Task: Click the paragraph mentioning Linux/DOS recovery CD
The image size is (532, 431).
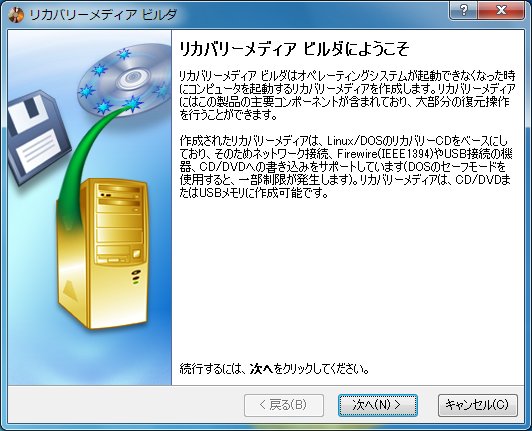Action: point(345,167)
